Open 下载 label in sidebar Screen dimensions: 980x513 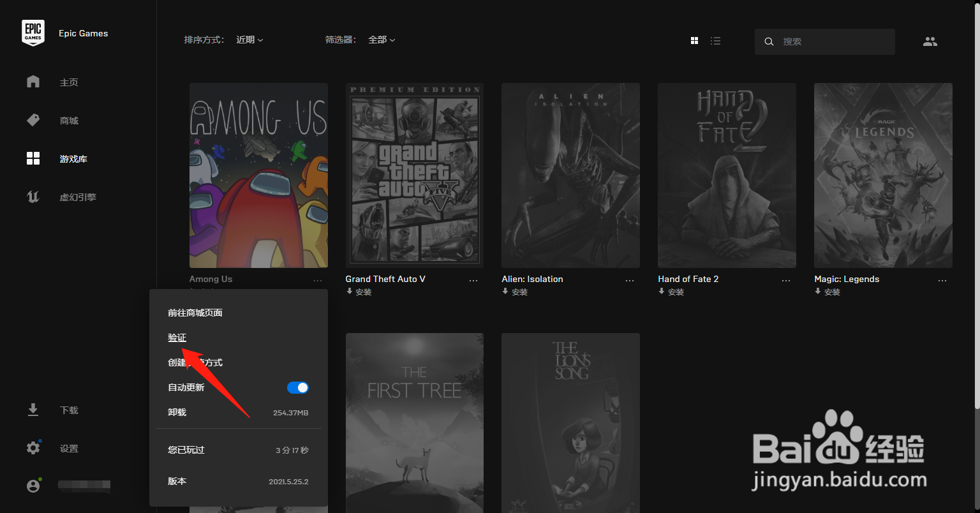pos(69,410)
